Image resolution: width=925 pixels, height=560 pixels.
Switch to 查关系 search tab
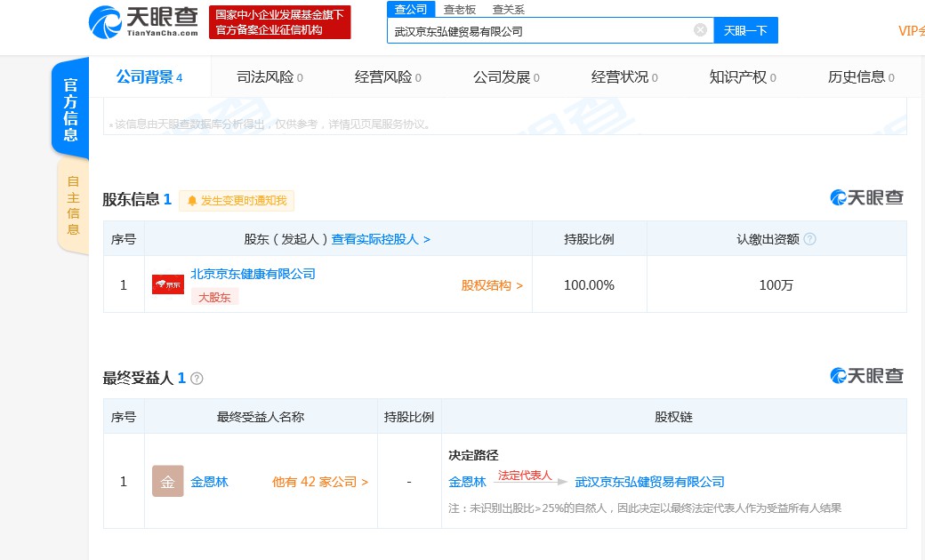tap(509, 10)
